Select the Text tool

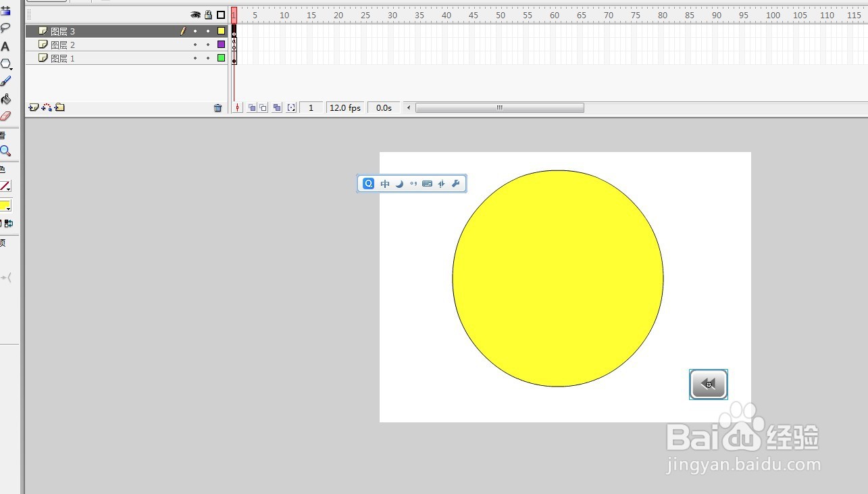5,47
